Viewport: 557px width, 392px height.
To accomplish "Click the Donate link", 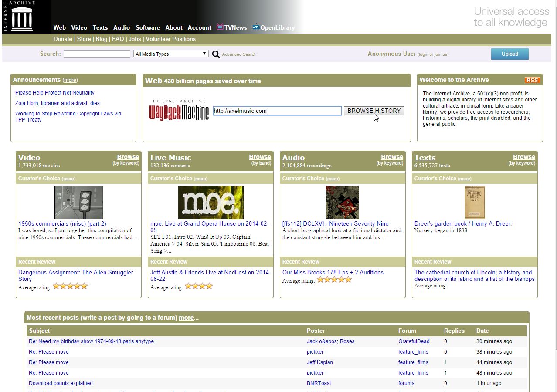I will (63, 39).
